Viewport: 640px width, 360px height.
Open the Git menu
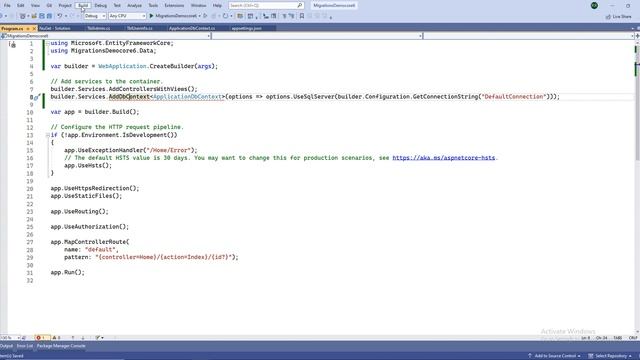49,5
